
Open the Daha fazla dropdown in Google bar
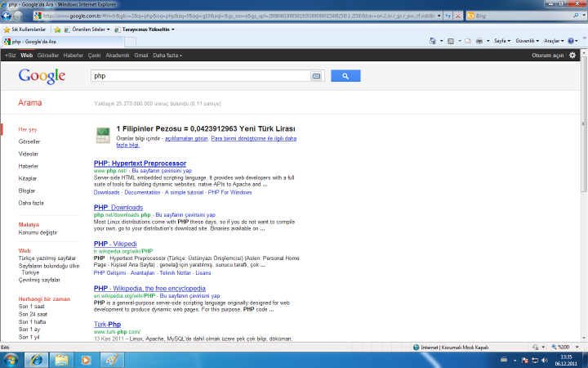(x=169, y=55)
